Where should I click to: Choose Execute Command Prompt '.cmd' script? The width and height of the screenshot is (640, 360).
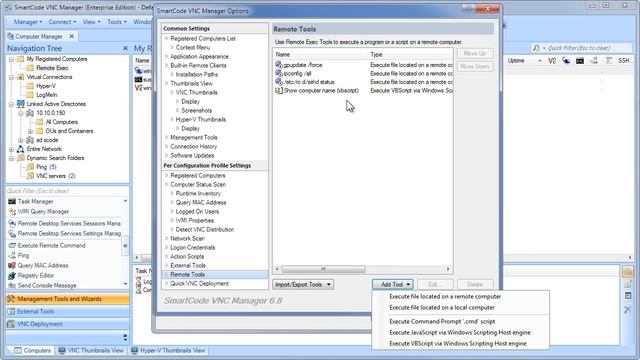[460, 321]
